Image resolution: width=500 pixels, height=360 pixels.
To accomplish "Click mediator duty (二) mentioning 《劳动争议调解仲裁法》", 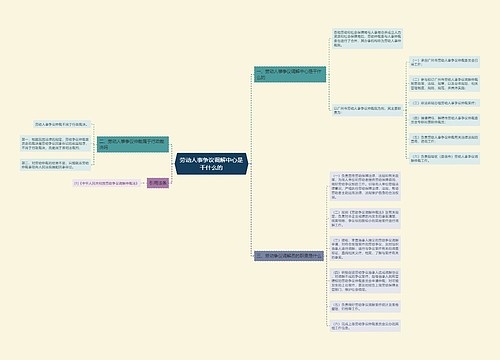I will 365,218.
